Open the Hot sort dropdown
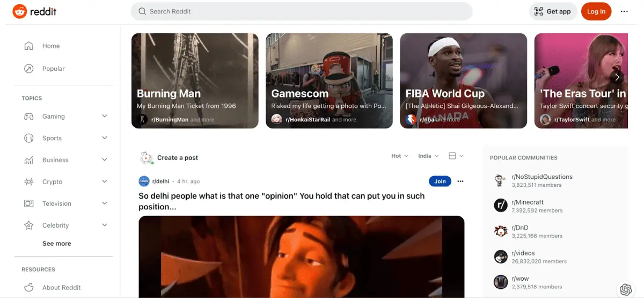The image size is (644, 298). pos(400,156)
